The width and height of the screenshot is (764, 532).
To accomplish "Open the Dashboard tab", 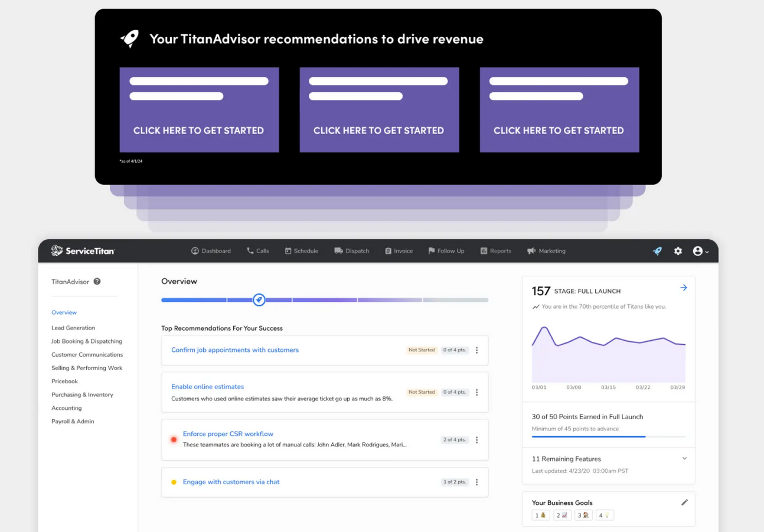I will [211, 251].
